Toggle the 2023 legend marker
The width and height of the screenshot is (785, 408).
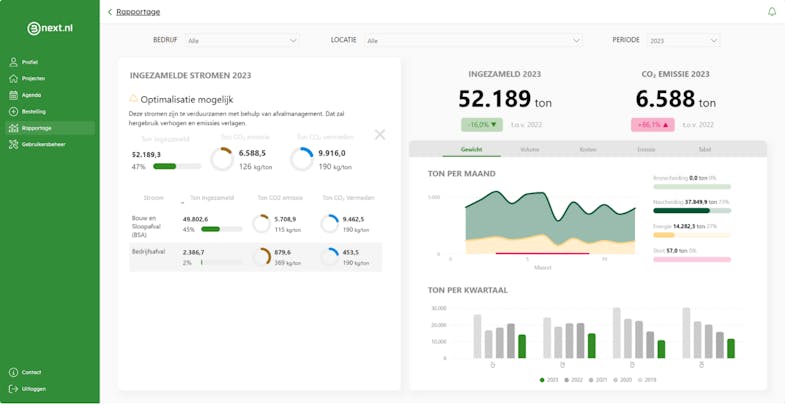tap(542, 380)
